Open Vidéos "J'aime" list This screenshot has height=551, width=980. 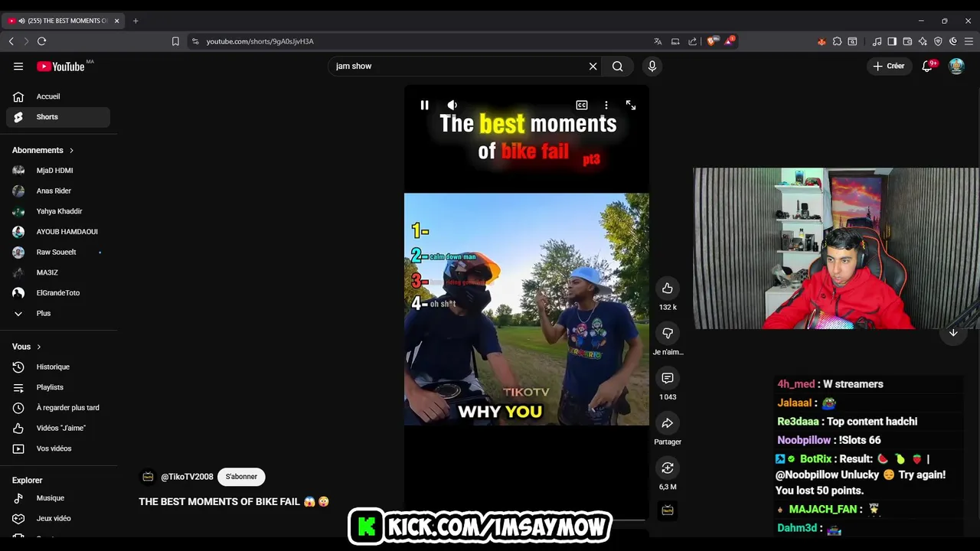point(58,429)
